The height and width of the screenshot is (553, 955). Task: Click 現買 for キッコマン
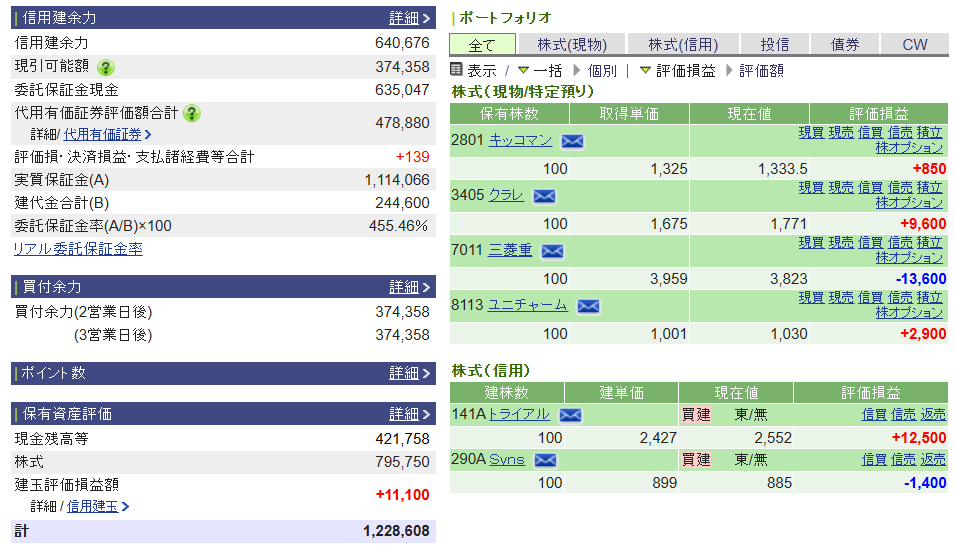tap(811, 133)
